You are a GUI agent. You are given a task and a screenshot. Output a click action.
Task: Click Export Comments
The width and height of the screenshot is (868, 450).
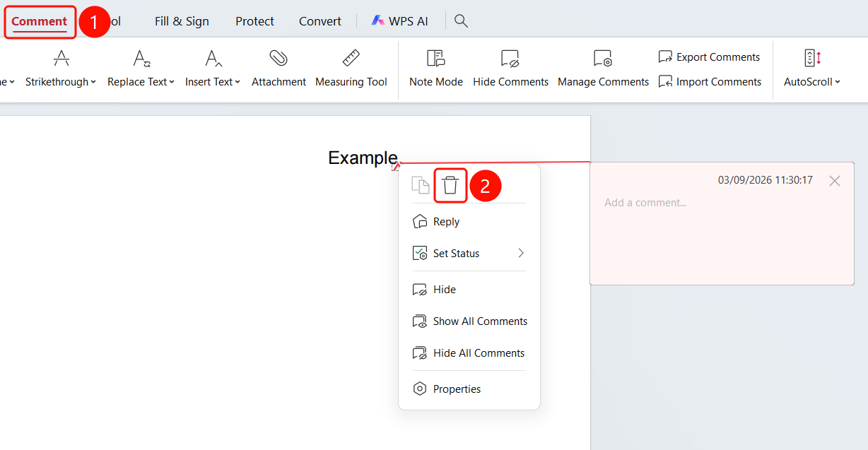point(709,57)
